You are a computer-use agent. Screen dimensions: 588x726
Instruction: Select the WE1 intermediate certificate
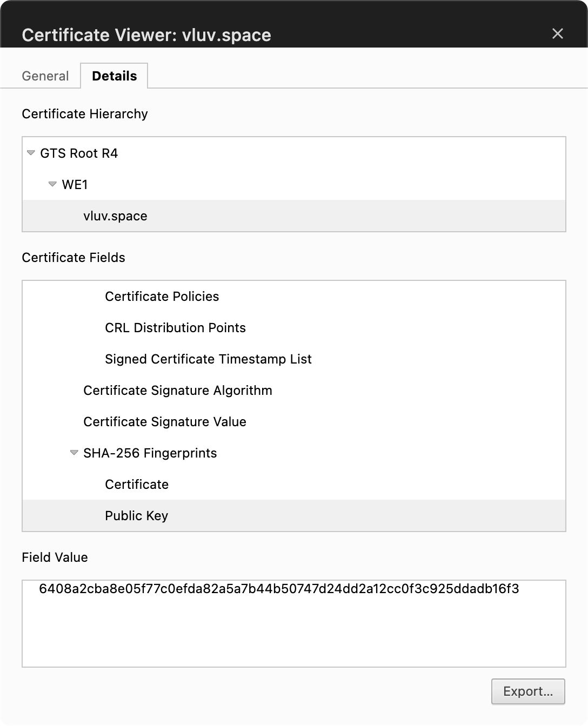75,185
